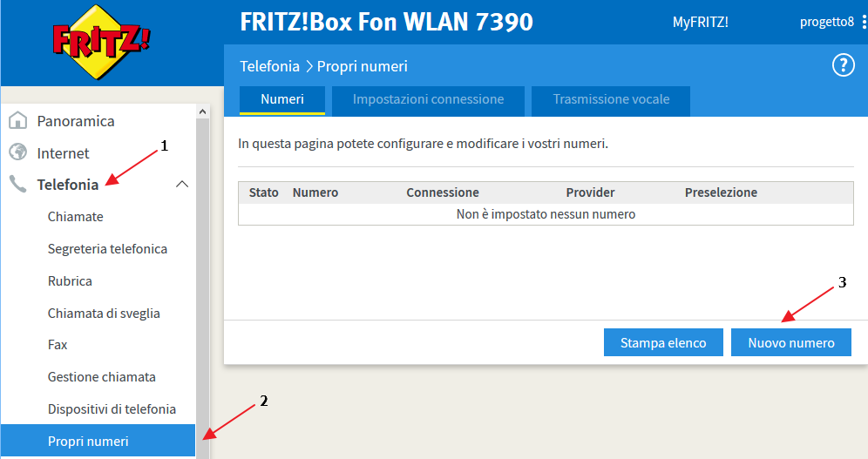Viewport: 868px width, 459px height.
Task: Collapse the Telefonia menu chevron
Action: [182, 184]
